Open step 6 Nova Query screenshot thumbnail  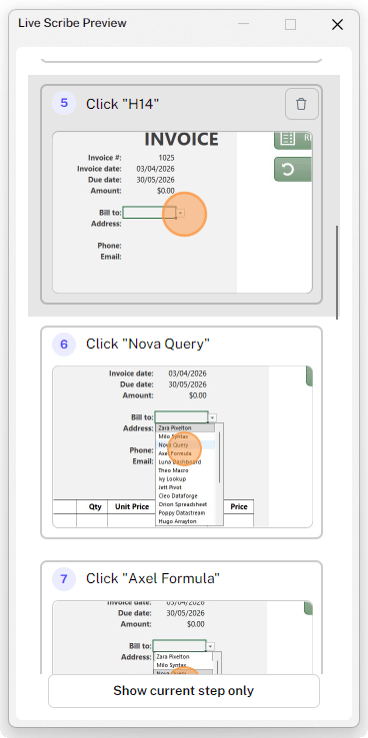(x=182, y=446)
